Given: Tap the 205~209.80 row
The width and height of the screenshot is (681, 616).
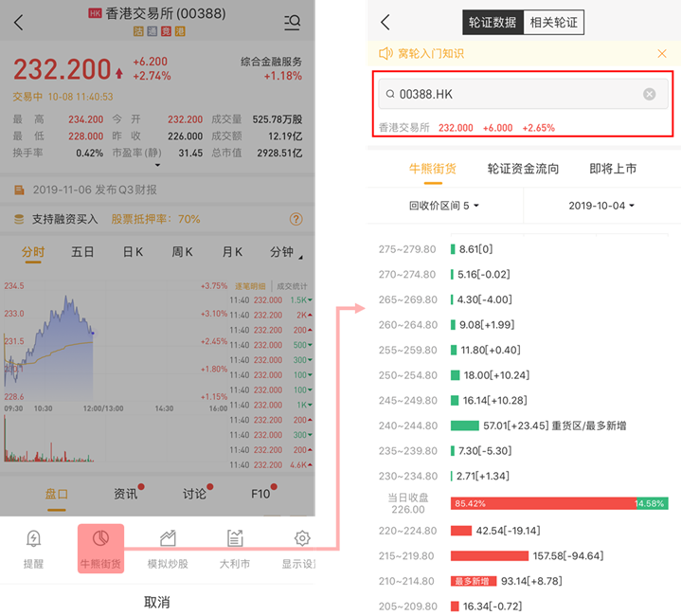Looking at the screenshot, I should tap(523, 606).
